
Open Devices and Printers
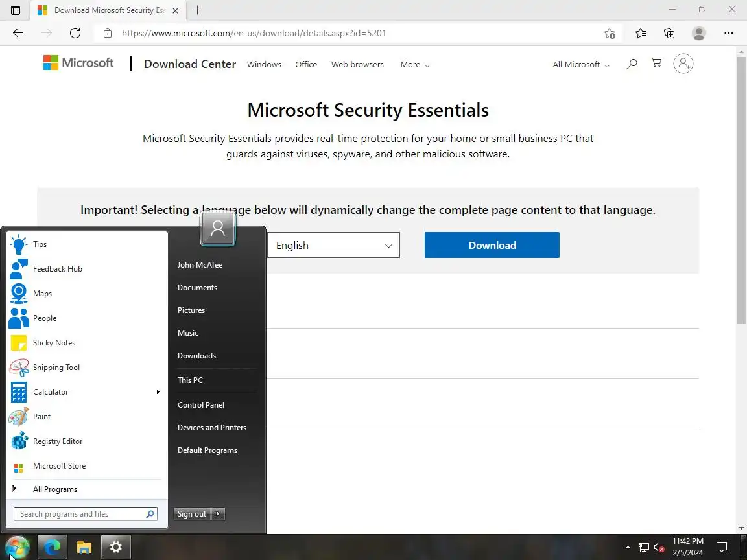pyautogui.click(x=212, y=428)
